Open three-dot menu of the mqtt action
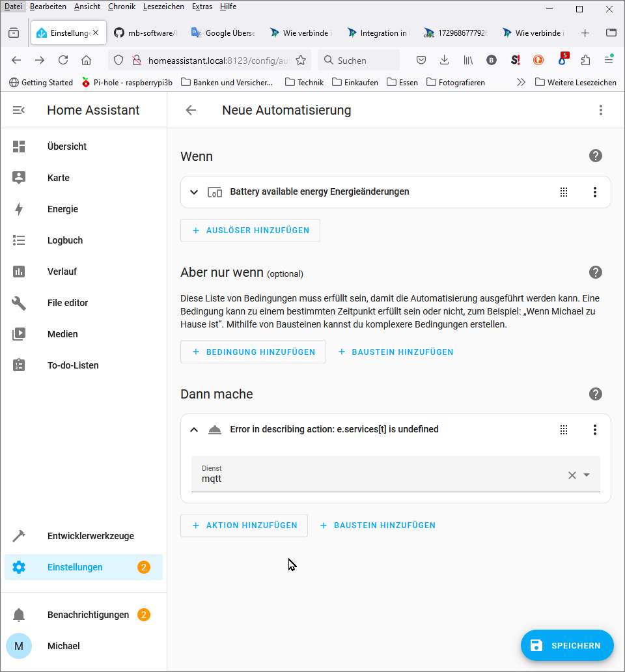This screenshot has width=625, height=672. 594,430
